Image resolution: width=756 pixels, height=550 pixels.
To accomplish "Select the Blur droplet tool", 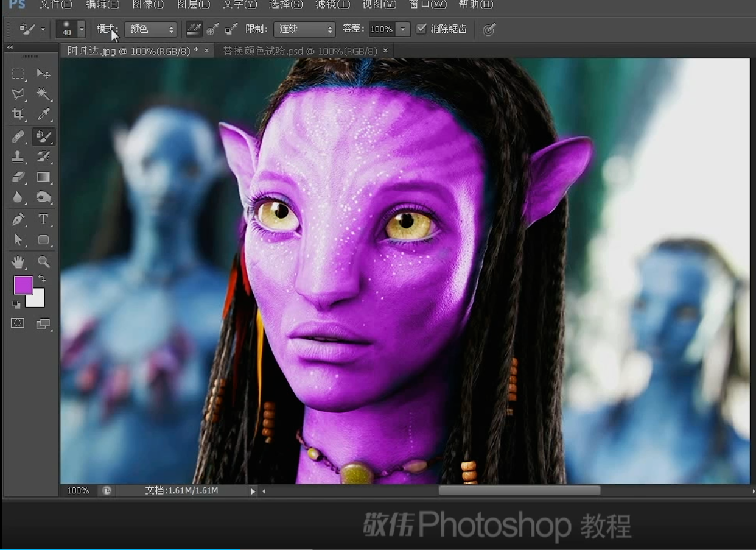I will tap(18, 197).
